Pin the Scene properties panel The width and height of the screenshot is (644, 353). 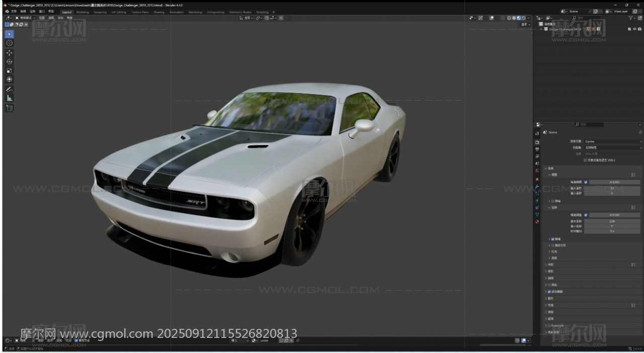coord(640,132)
